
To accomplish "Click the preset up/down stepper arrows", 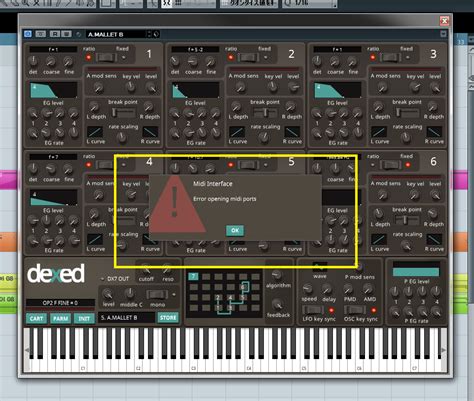I will 149,34.
